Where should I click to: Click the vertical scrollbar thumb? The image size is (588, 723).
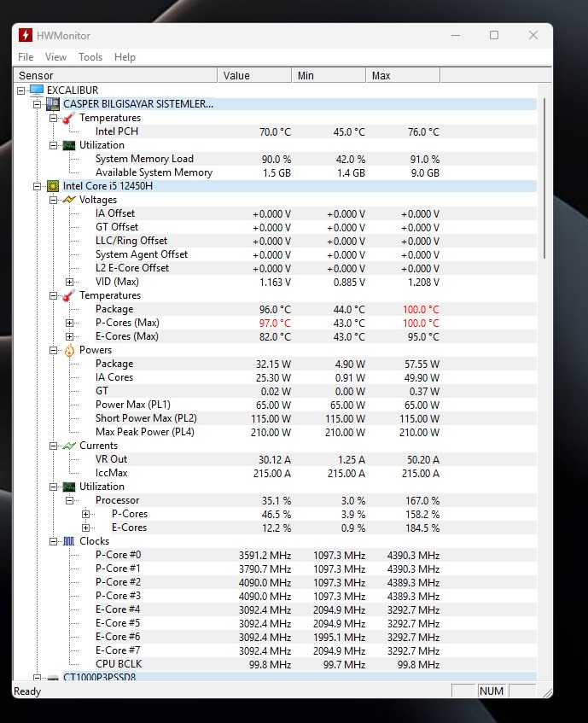[544, 178]
